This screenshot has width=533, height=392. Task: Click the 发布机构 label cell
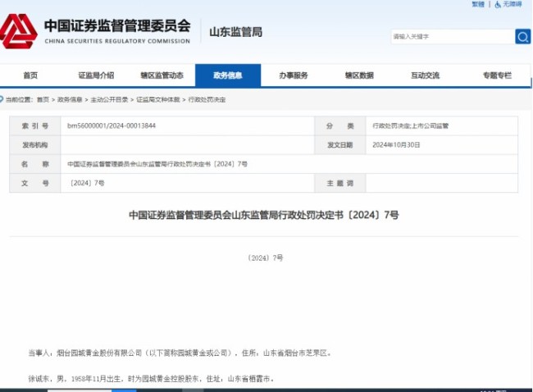coord(35,145)
